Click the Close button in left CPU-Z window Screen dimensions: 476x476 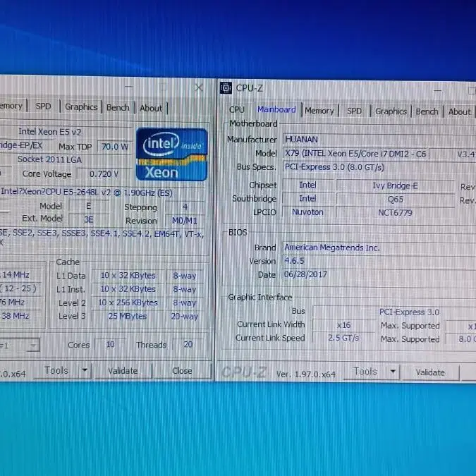coord(182,371)
